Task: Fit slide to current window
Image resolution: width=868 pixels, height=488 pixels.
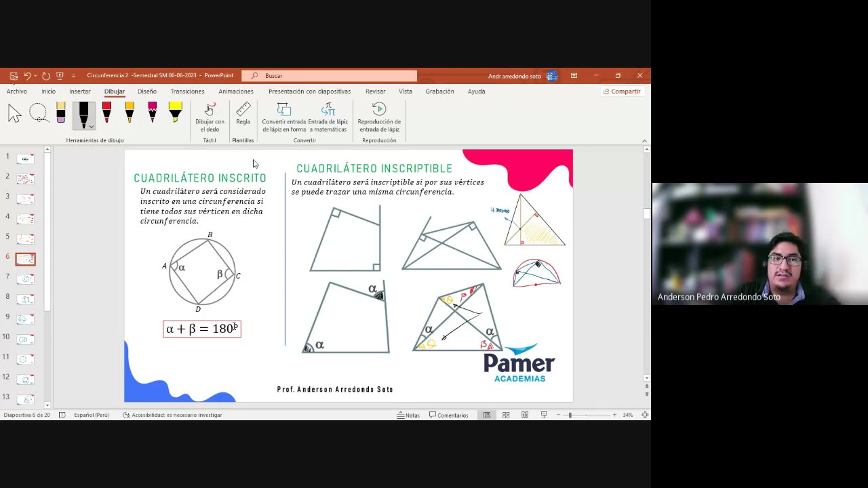Action: click(x=644, y=415)
